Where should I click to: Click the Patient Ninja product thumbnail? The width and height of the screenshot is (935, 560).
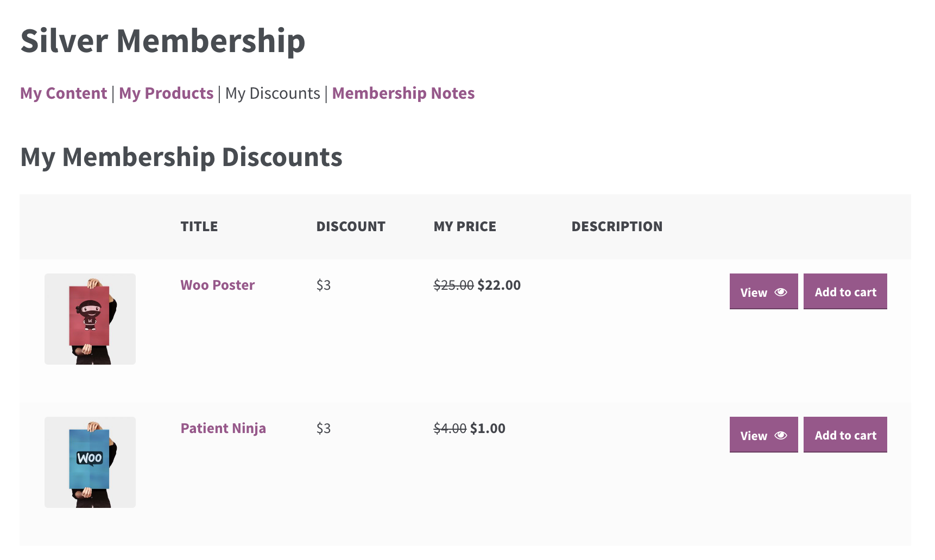click(90, 462)
